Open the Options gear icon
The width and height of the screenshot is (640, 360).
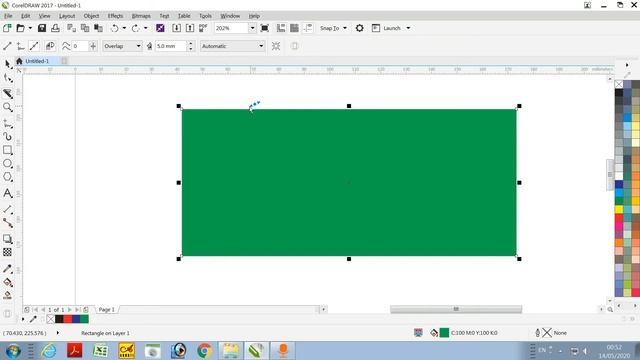tap(360, 28)
